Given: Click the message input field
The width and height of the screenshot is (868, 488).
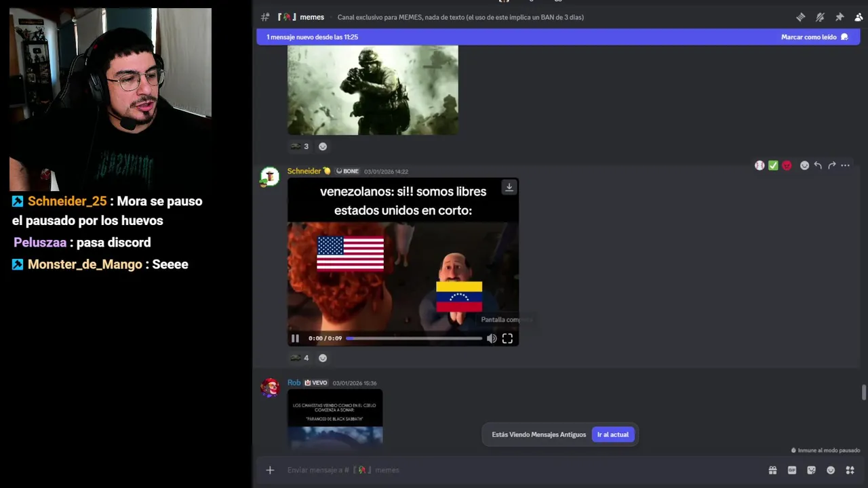Looking at the screenshot, I should 522,470.
